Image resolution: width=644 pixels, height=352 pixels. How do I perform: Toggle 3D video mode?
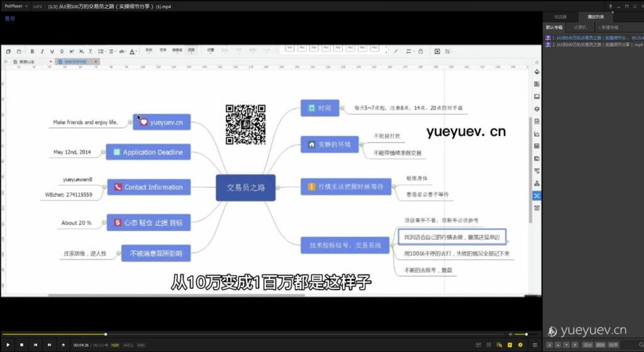489,345
